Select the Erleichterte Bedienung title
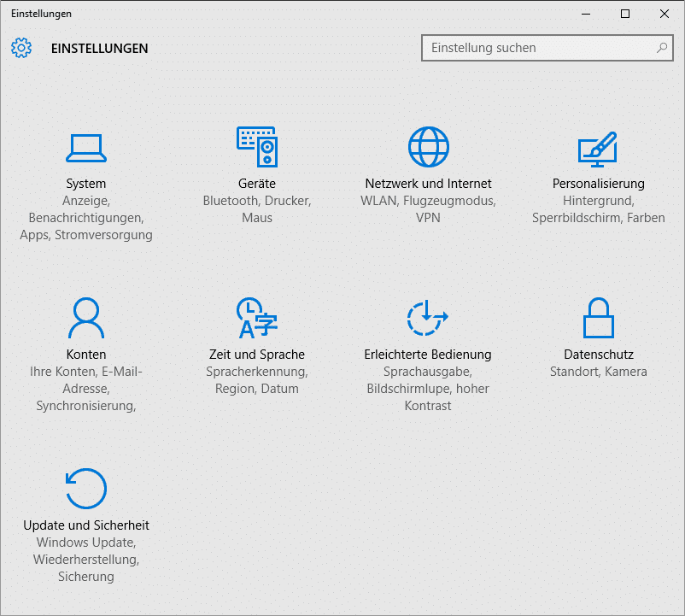The width and height of the screenshot is (685, 616). pos(428,355)
